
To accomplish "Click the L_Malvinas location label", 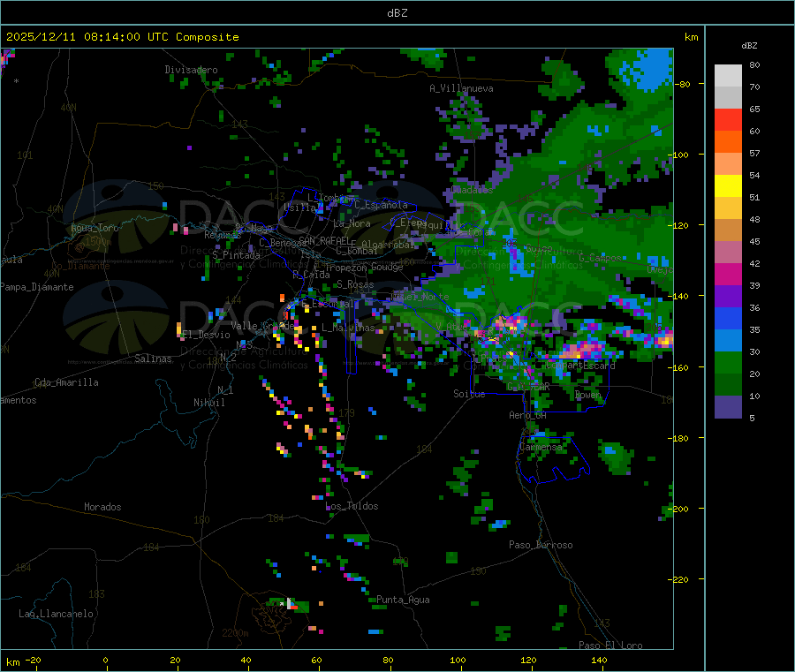I will [348, 328].
